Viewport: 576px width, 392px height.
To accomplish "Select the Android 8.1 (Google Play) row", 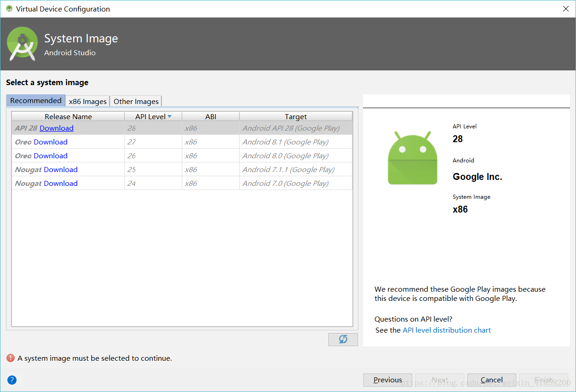I will click(x=182, y=142).
